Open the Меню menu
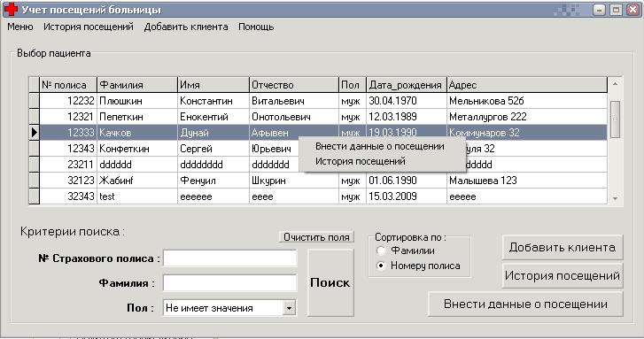The image size is (644, 339). coord(20,27)
